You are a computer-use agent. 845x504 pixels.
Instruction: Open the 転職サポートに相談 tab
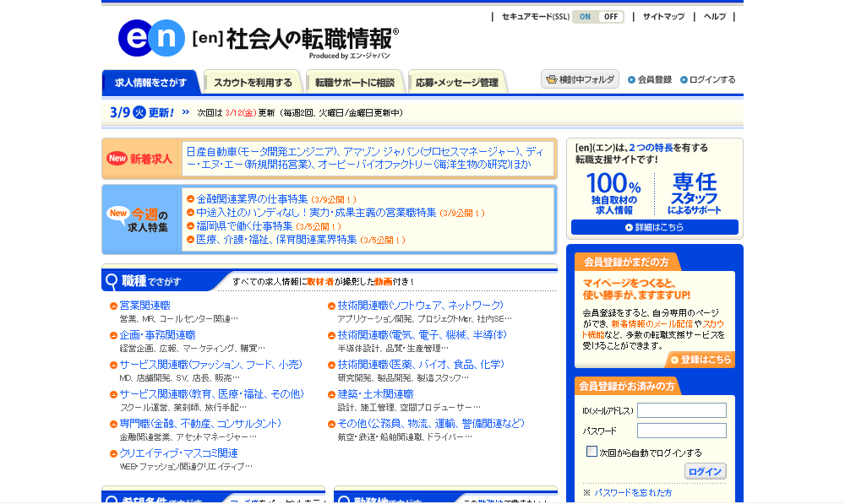(355, 83)
